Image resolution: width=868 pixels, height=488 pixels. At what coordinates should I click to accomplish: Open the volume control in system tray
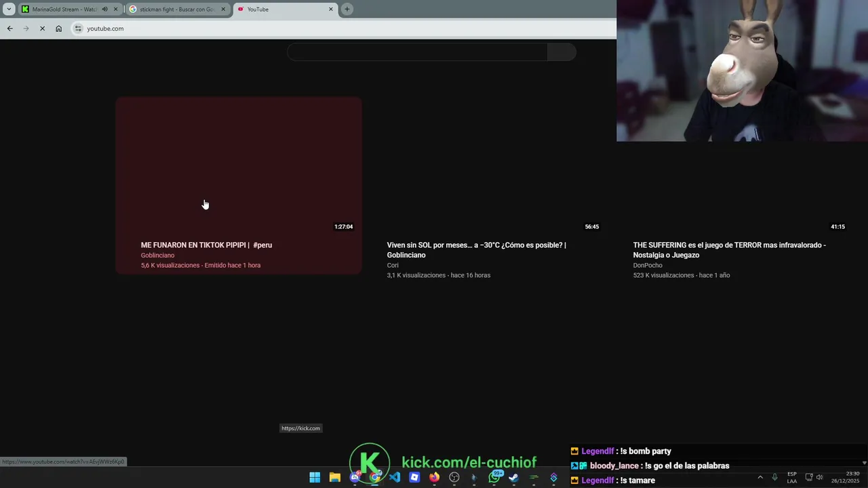[819, 477]
